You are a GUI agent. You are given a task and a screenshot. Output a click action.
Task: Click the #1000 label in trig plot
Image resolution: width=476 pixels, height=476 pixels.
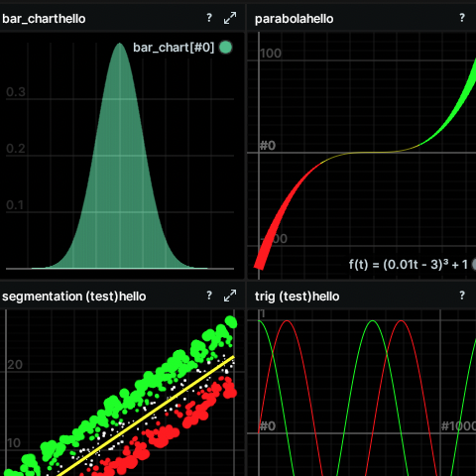[x=459, y=426]
